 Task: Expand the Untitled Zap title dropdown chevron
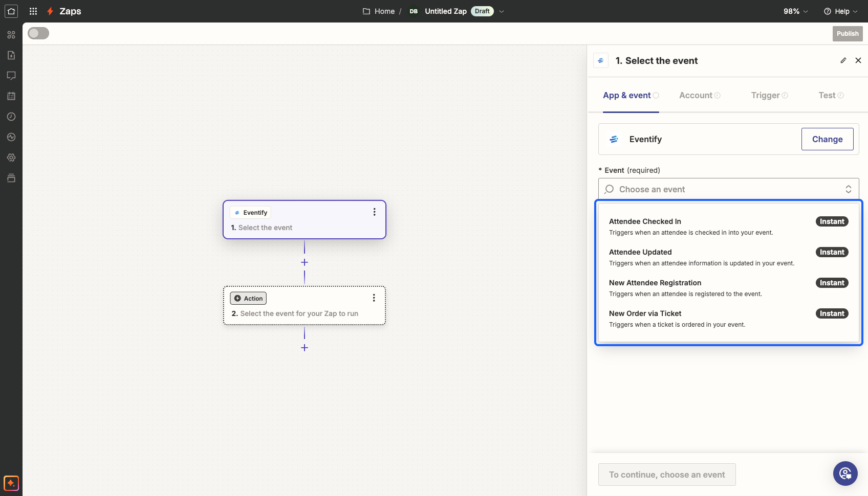coord(502,11)
